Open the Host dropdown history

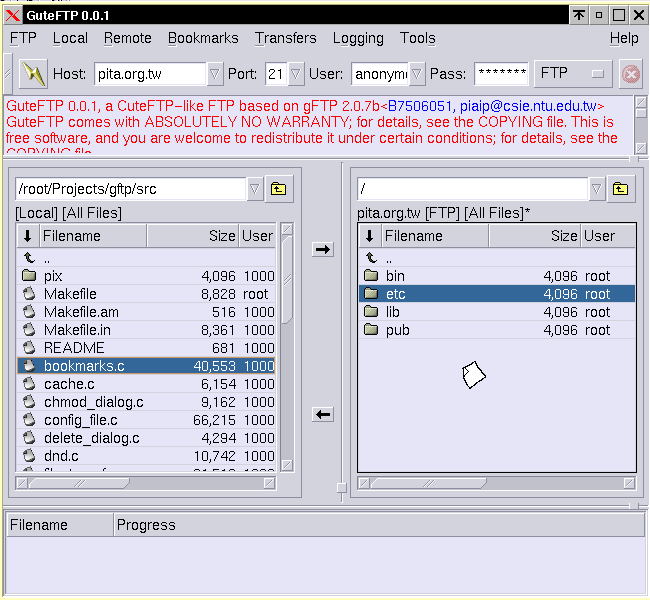tap(215, 74)
